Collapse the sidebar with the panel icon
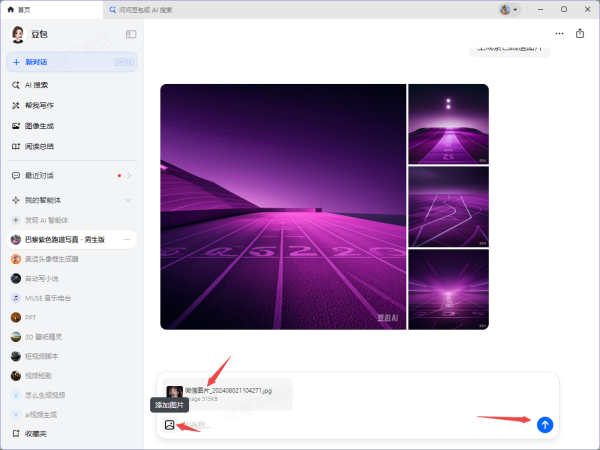The height and width of the screenshot is (450, 600). pos(131,34)
